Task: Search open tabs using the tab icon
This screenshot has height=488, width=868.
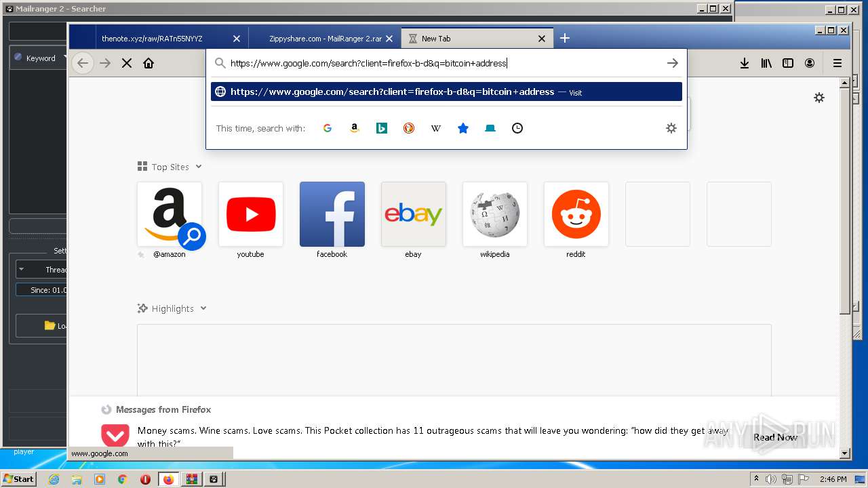Action: pyautogui.click(x=490, y=128)
